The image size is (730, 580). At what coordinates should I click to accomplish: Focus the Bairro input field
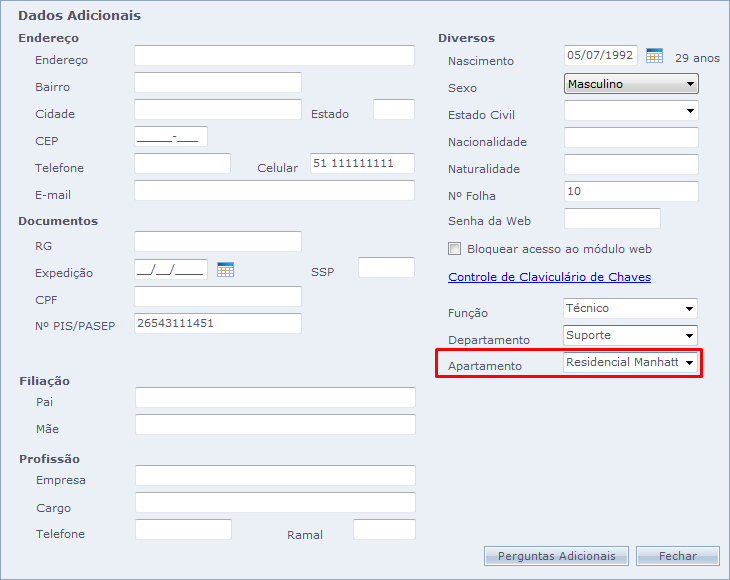click(x=218, y=83)
